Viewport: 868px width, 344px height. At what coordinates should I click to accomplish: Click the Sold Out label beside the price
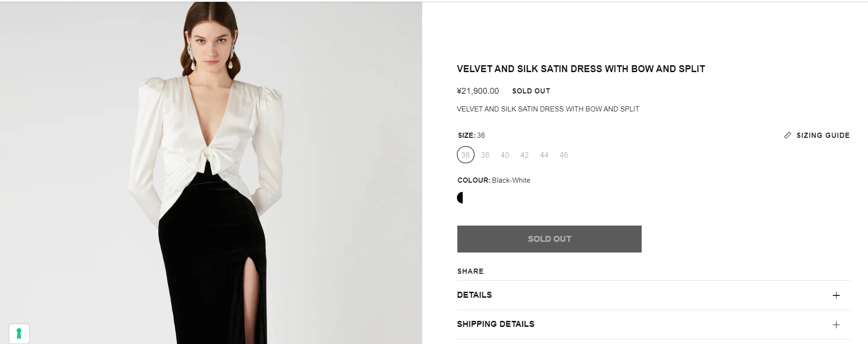pyautogui.click(x=531, y=91)
